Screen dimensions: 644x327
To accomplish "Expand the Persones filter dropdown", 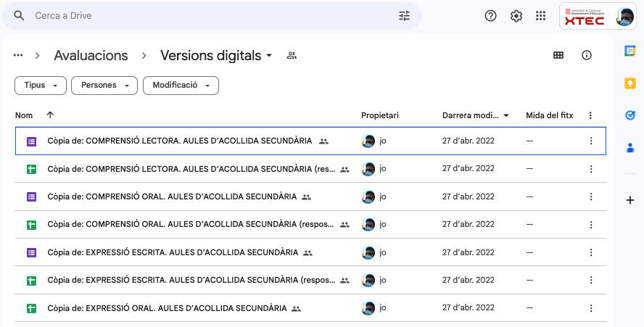I will pyautogui.click(x=104, y=86).
